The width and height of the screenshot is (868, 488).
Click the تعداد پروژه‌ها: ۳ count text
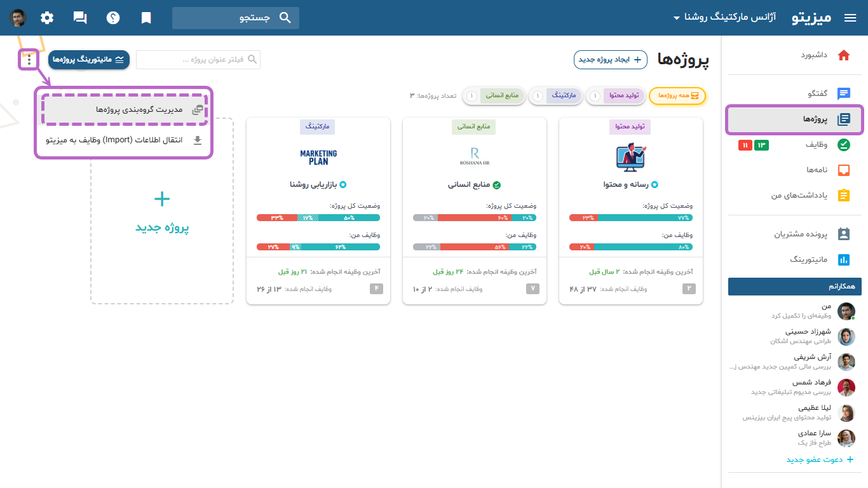(x=433, y=96)
